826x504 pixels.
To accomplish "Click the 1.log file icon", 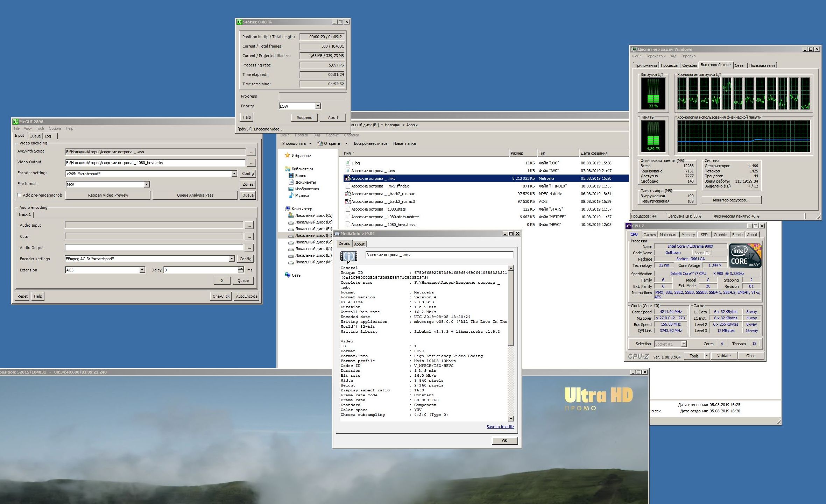I will [x=347, y=163].
